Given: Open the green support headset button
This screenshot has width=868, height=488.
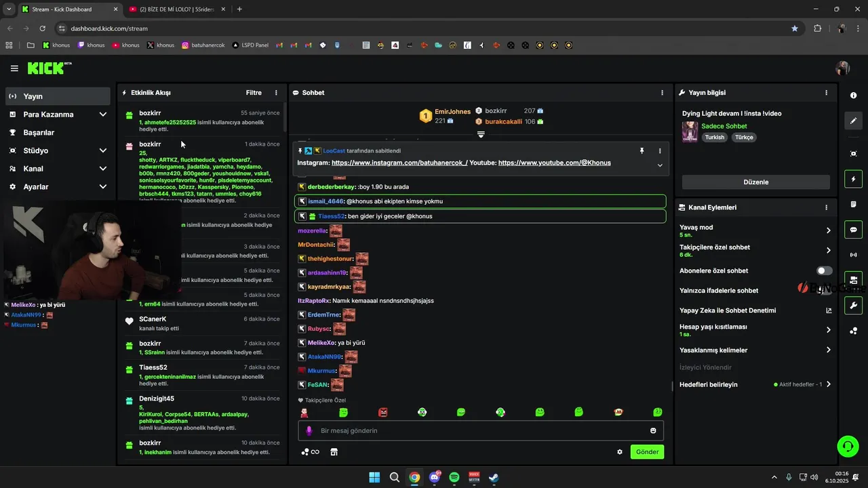Looking at the screenshot, I should click(848, 446).
